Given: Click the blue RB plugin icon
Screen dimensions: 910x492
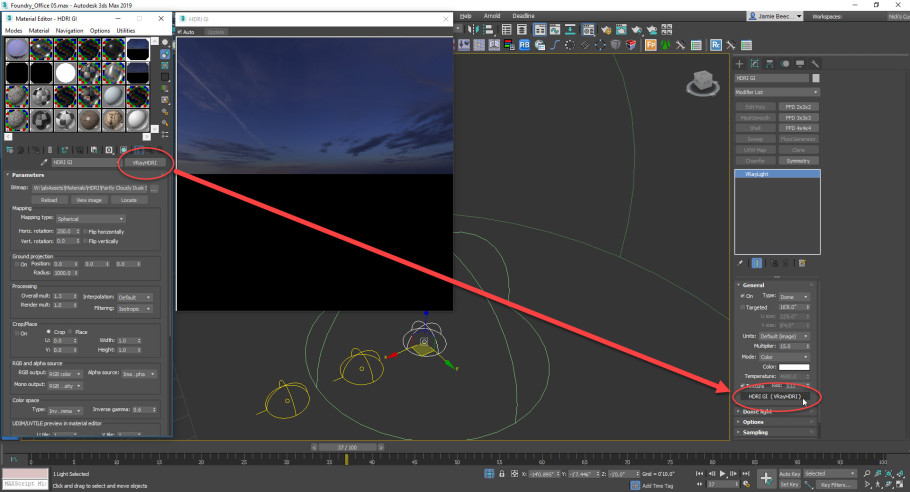Looking at the screenshot, I should click(524, 45).
